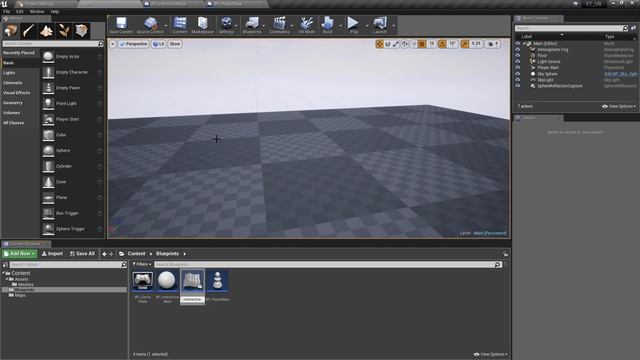Activate the select/translate transform gizmo icon
The height and width of the screenshot is (360, 640).
379,44
